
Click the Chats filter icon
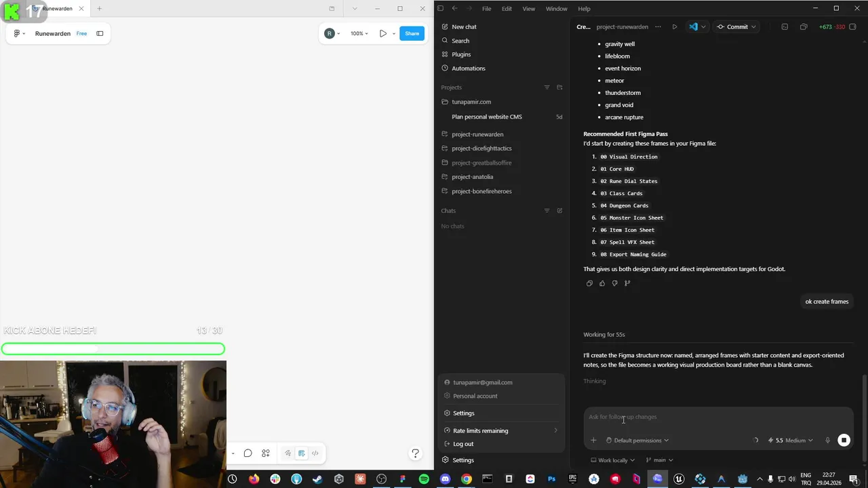tap(547, 211)
